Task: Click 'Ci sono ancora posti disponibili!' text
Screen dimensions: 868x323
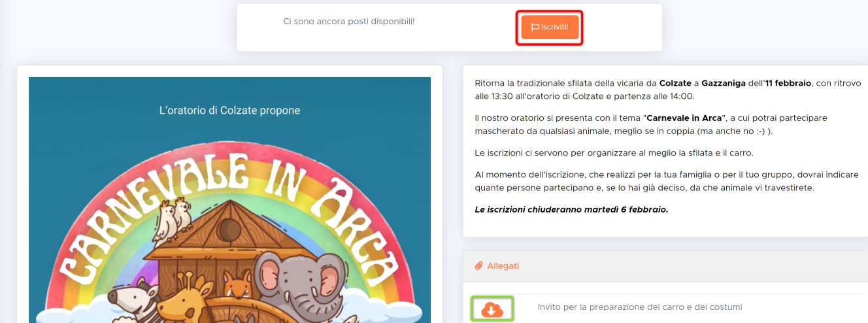Action: click(x=349, y=22)
